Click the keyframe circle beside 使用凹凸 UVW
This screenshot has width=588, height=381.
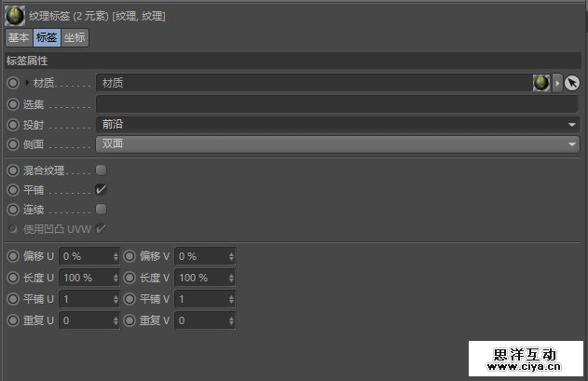click(13, 229)
